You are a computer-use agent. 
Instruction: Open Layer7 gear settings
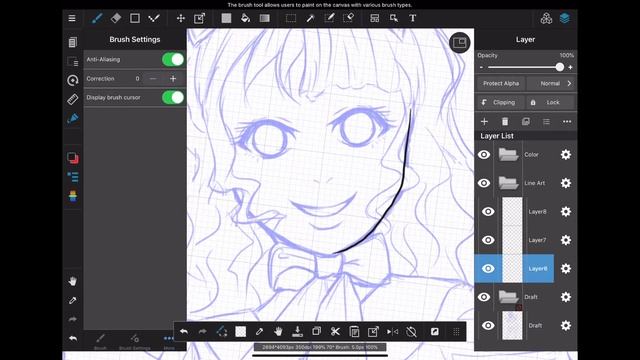566,240
